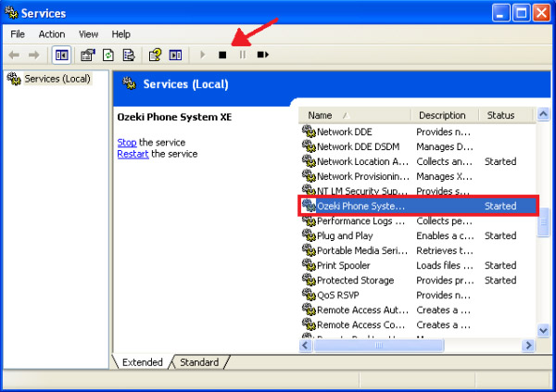Minimize the Services window
The height and width of the screenshot is (392, 556).
click(x=501, y=13)
